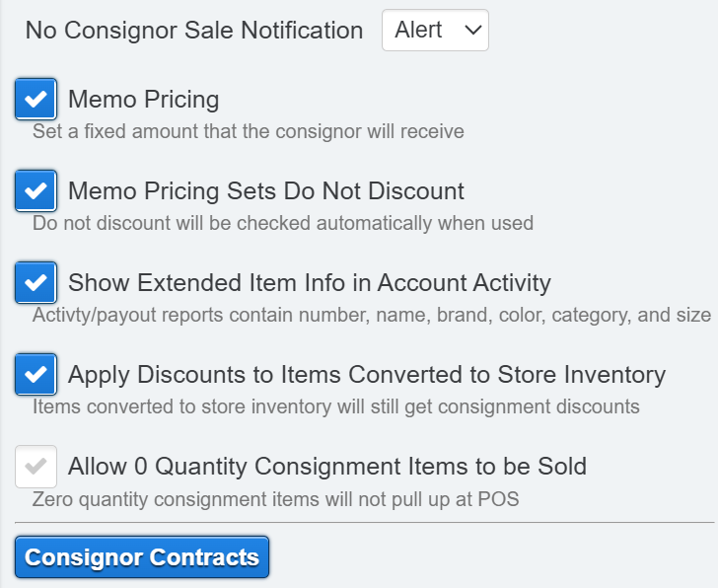The width and height of the screenshot is (718, 588).
Task: Click Apply Discounts to Items Converted label
Action: coord(366,375)
